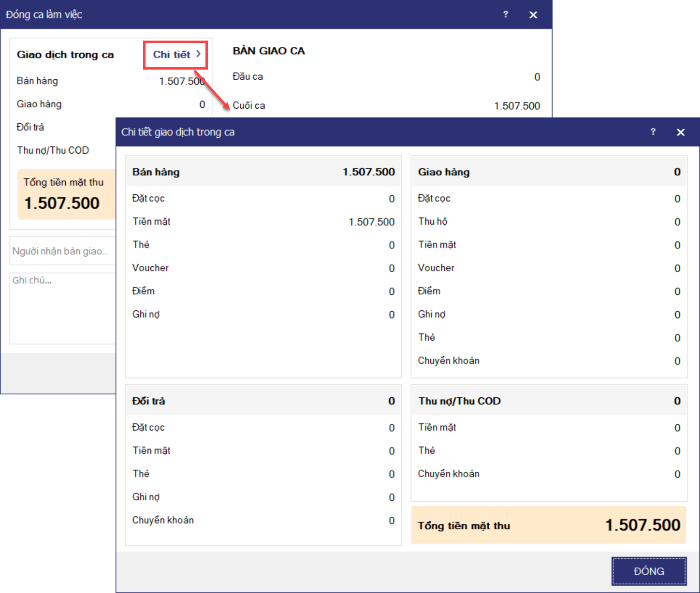Image resolution: width=700 pixels, height=593 pixels.
Task: Click Thu nợ/Thu COD in Đóng ca làm việc window
Action: pyautogui.click(x=53, y=150)
